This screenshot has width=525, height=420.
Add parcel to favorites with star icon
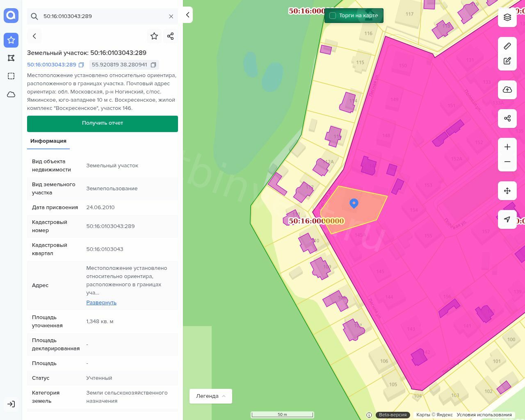(154, 36)
